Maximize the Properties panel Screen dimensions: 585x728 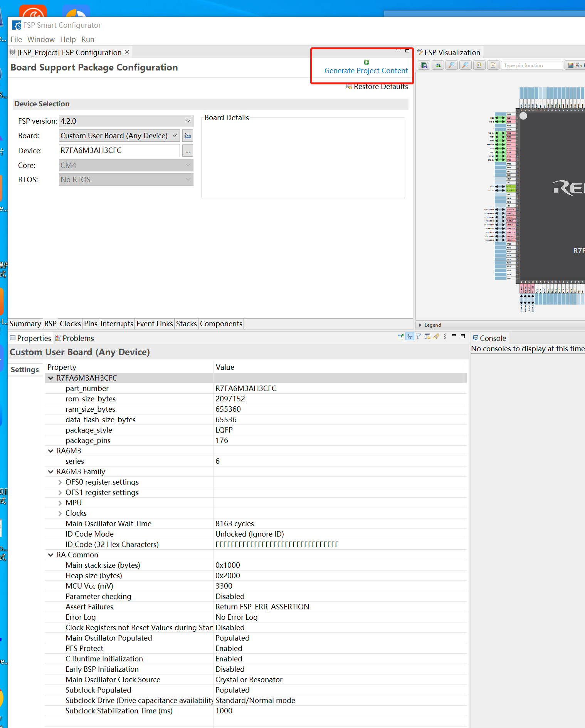pyautogui.click(x=463, y=336)
